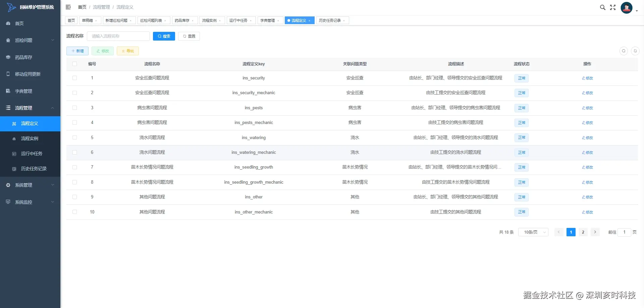Toggle fullscreen mode icon
The image size is (644, 308).
click(x=613, y=7)
